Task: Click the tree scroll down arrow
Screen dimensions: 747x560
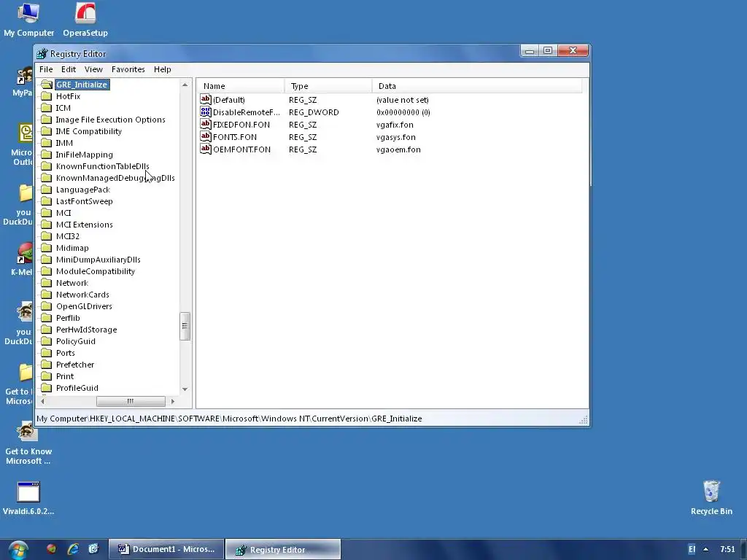Action: click(x=185, y=389)
